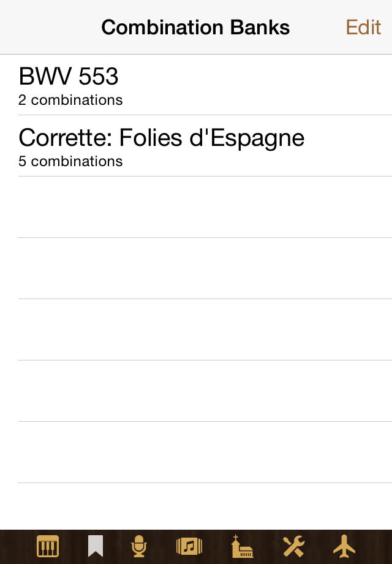Viewport: 392px width, 564px height.
Task: Tap the fifth empty list row
Action: tap(196, 452)
